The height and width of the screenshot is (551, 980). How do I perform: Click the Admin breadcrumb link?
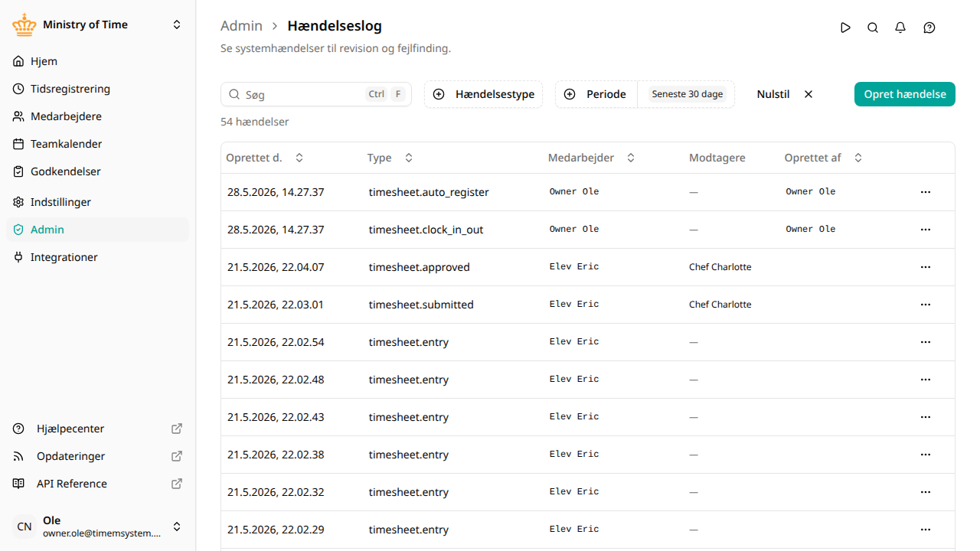point(241,25)
